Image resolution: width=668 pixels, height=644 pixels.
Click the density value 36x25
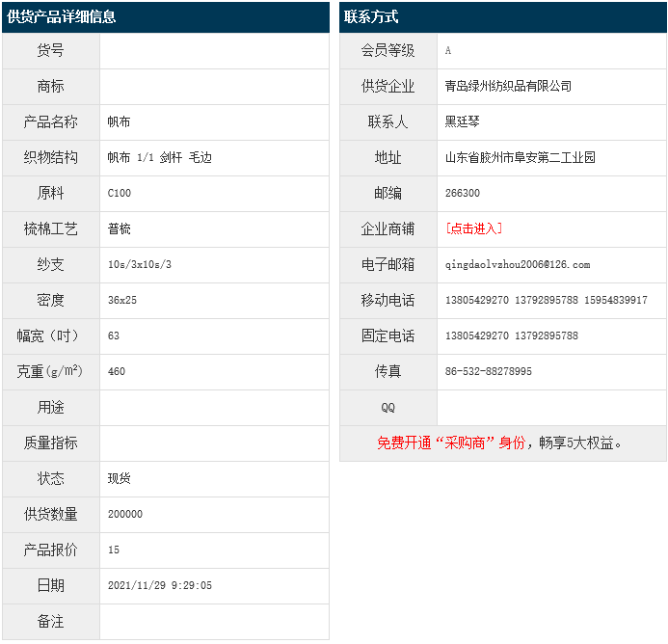point(122,300)
